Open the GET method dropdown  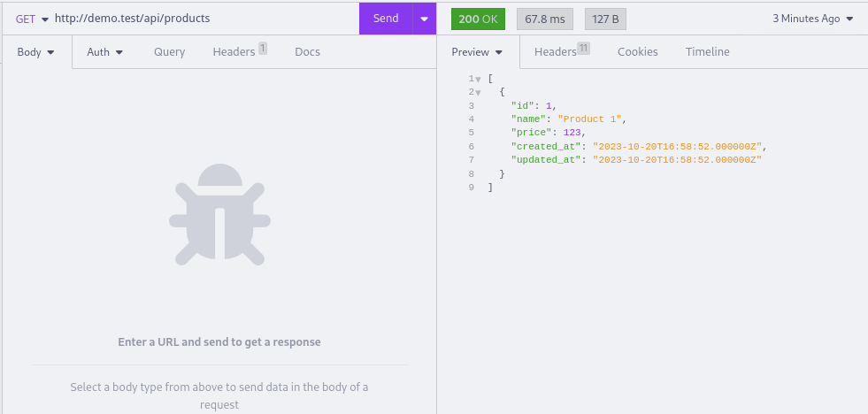(x=32, y=19)
